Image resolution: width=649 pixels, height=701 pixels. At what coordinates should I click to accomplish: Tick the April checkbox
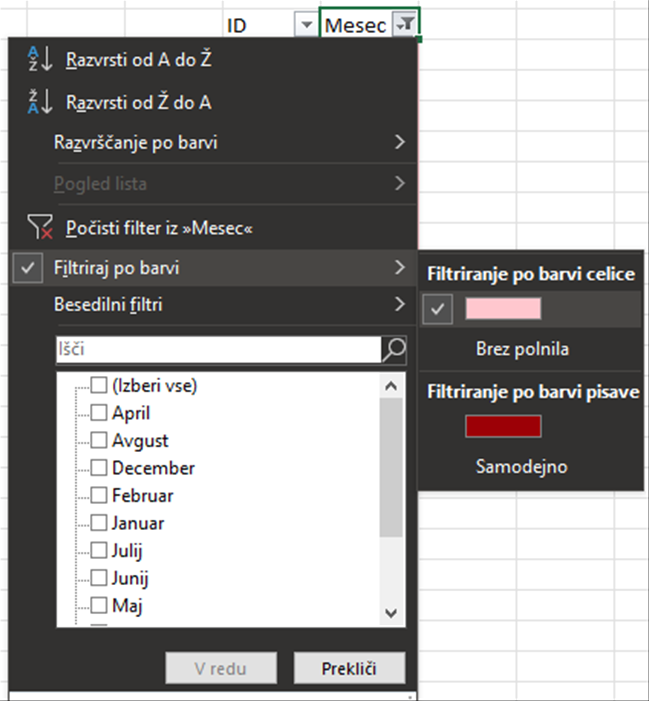[x=99, y=413]
